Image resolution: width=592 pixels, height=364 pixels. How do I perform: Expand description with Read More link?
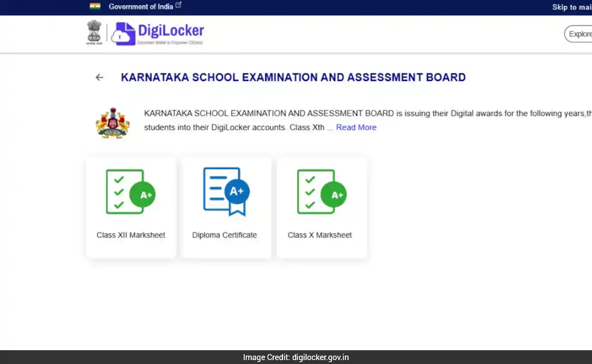pyautogui.click(x=356, y=127)
